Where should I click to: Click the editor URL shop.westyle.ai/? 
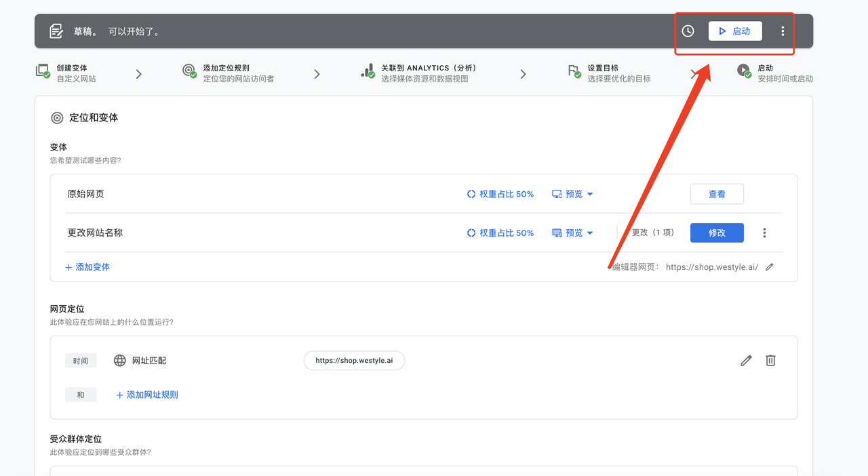[712, 267]
